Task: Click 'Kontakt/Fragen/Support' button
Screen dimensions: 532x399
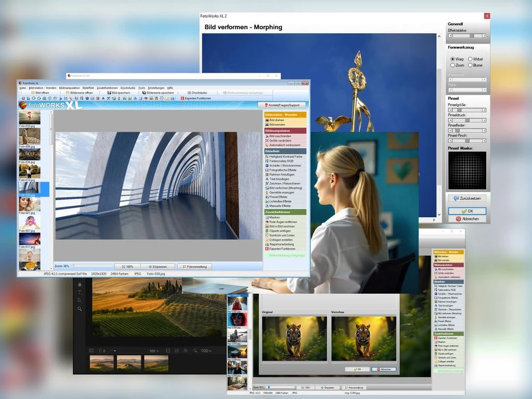Action: coord(281,105)
